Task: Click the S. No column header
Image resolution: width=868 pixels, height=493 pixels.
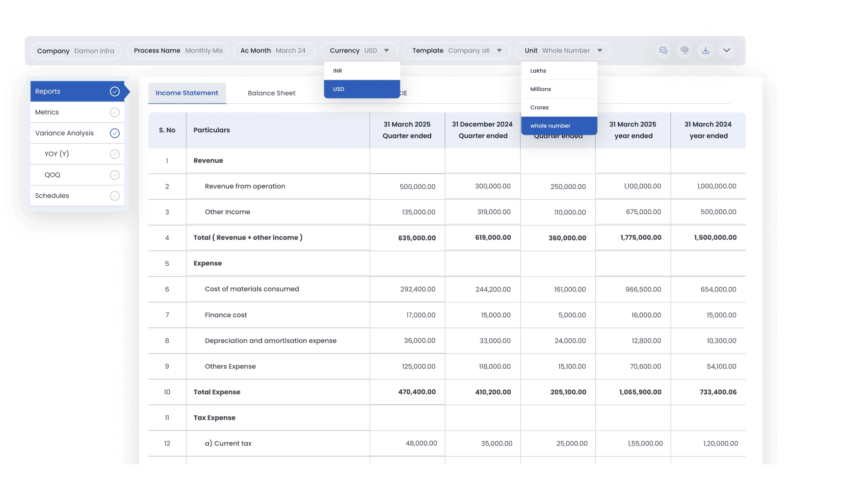Action: tap(167, 130)
